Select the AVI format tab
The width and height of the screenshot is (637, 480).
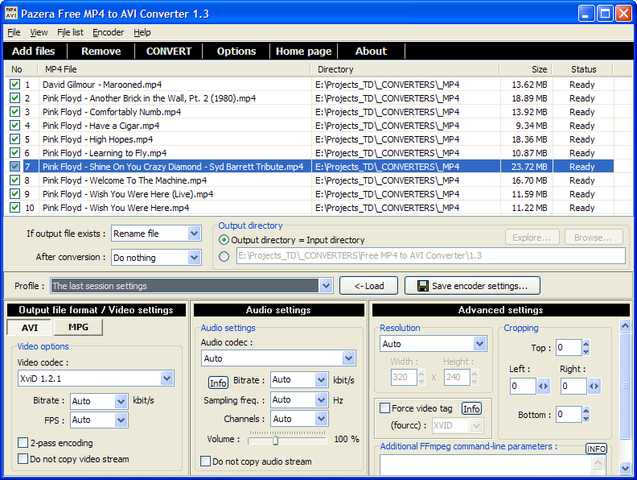tap(30, 327)
